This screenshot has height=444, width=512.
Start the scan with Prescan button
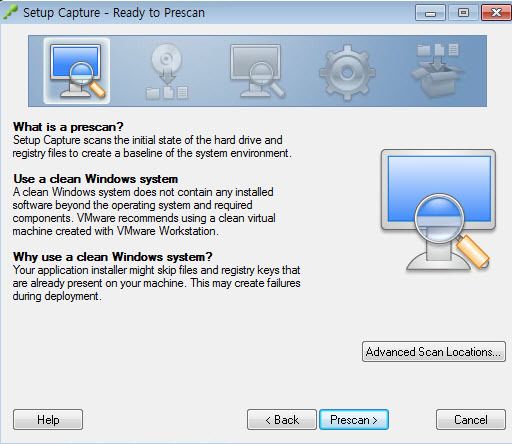[x=354, y=420]
